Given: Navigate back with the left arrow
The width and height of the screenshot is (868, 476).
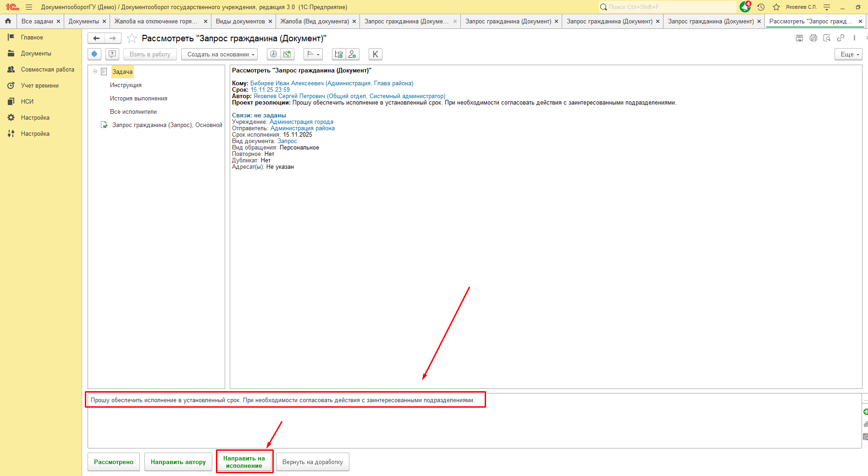Looking at the screenshot, I should [96, 39].
